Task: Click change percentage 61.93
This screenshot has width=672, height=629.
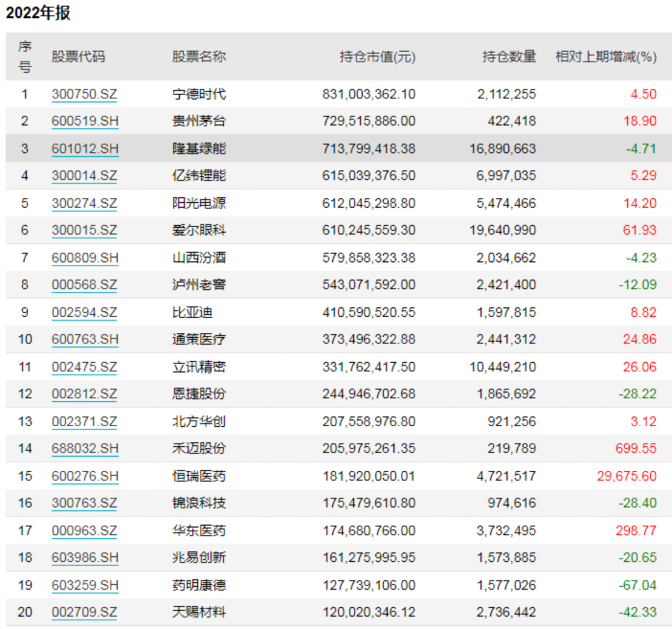Action: coord(640,230)
